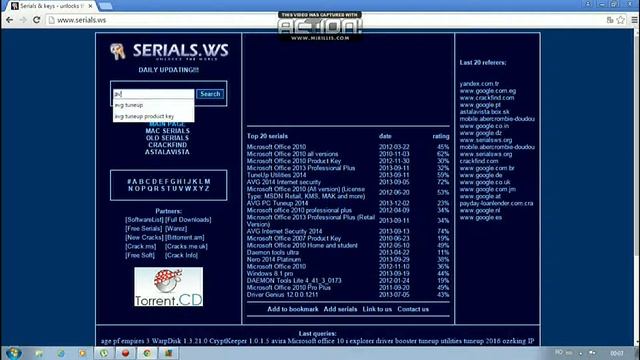Image resolution: width=640 pixels, height=360 pixels.
Task: Open 'Daemon tools ultra' serial
Action: pos(273,252)
